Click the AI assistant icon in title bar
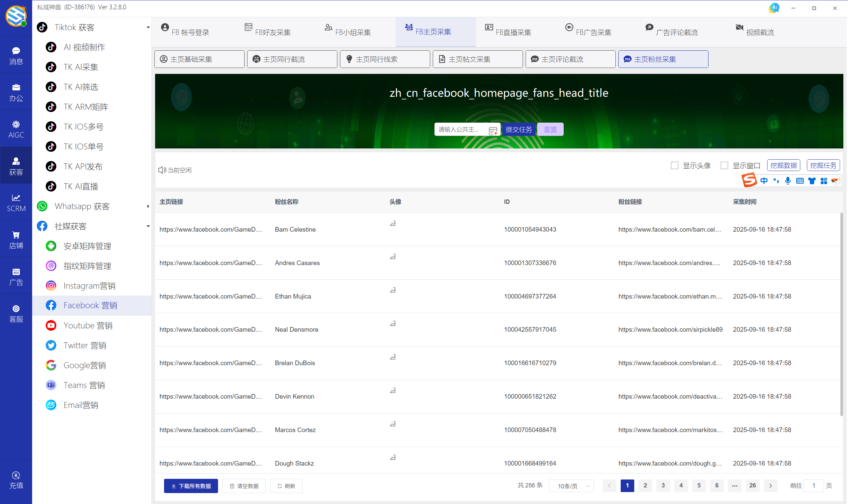This screenshot has height=504, width=848. 774,8
